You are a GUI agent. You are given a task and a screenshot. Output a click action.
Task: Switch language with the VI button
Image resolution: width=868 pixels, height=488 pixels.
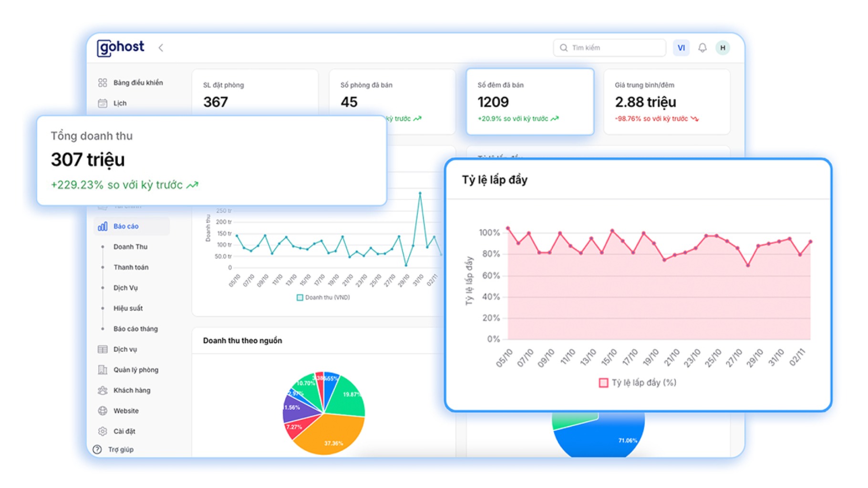point(681,48)
